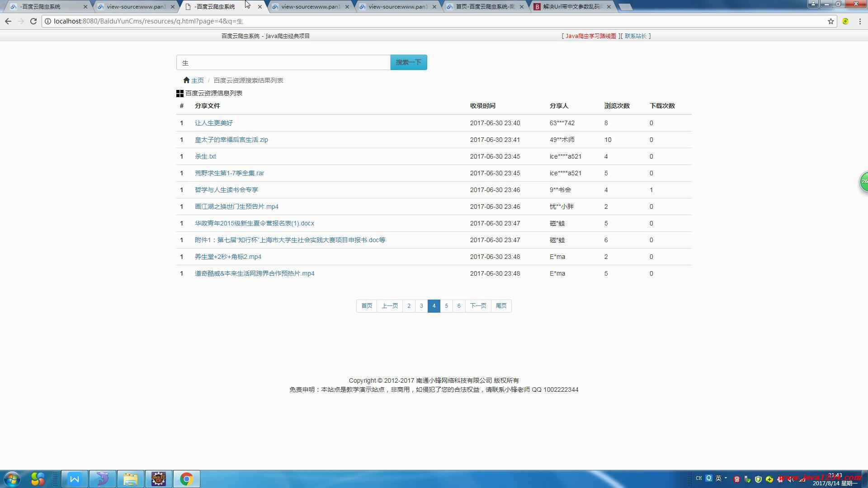Click the site info icon in address bar

point(48,21)
